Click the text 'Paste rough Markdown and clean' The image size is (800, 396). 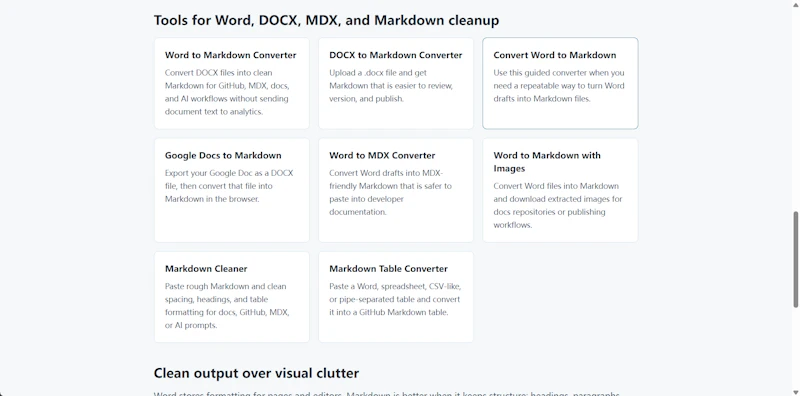point(226,286)
